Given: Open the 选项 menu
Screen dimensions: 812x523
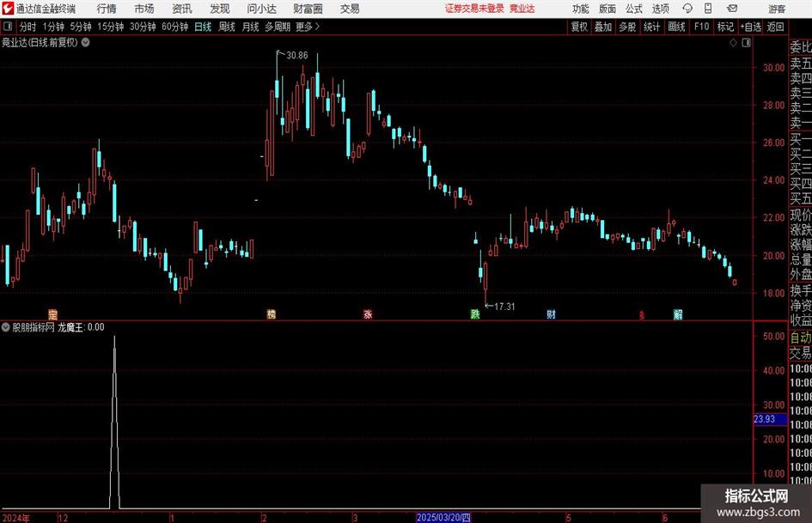Looking at the screenshot, I should tap(660, 9).
